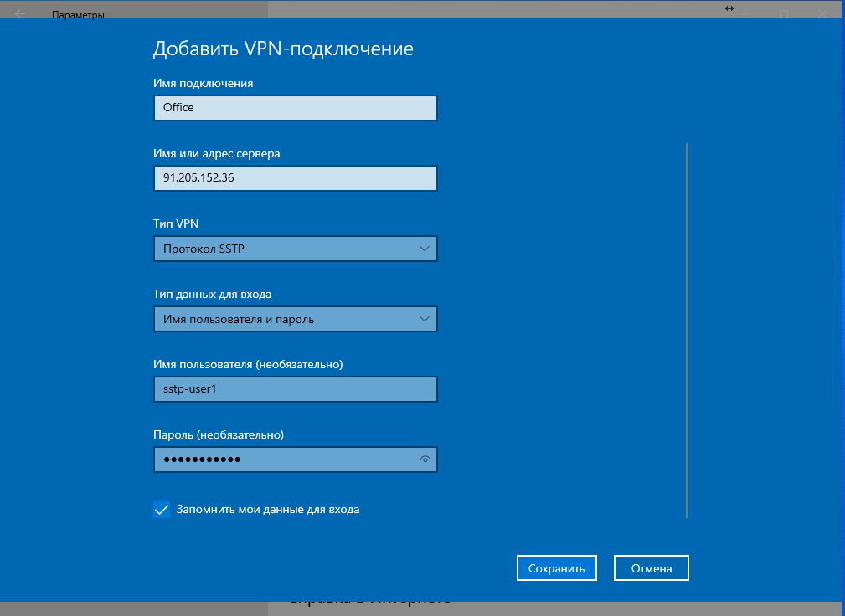Viewport: 845px width, 616px height.
Task: Click the server address field 91.205.152.36
Action: [296, 178]
